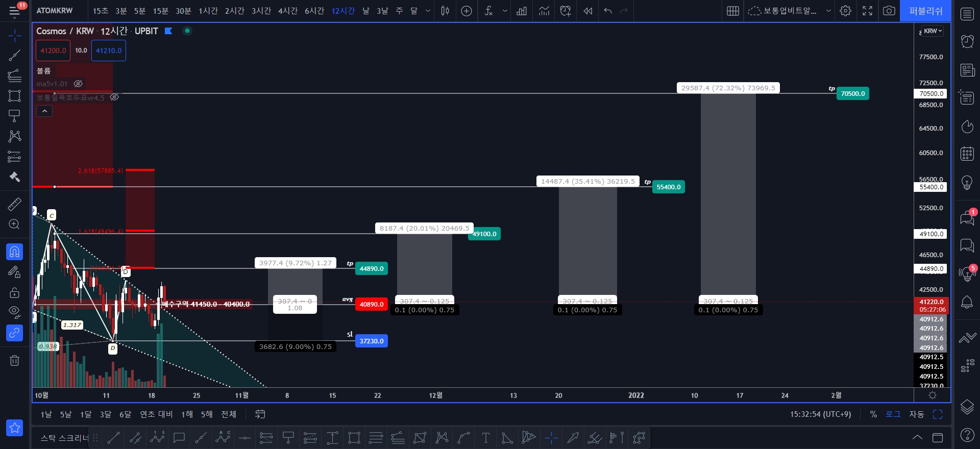Toggle visibility of 보통일목호두표vr4.5 indicator

(x=114, y=97)
